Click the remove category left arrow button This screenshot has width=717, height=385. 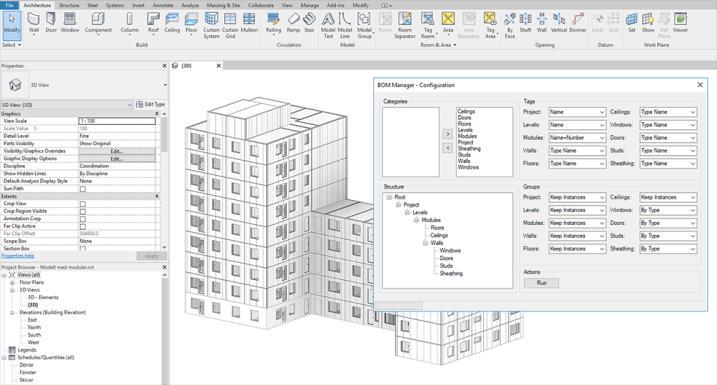pos(448,148)
